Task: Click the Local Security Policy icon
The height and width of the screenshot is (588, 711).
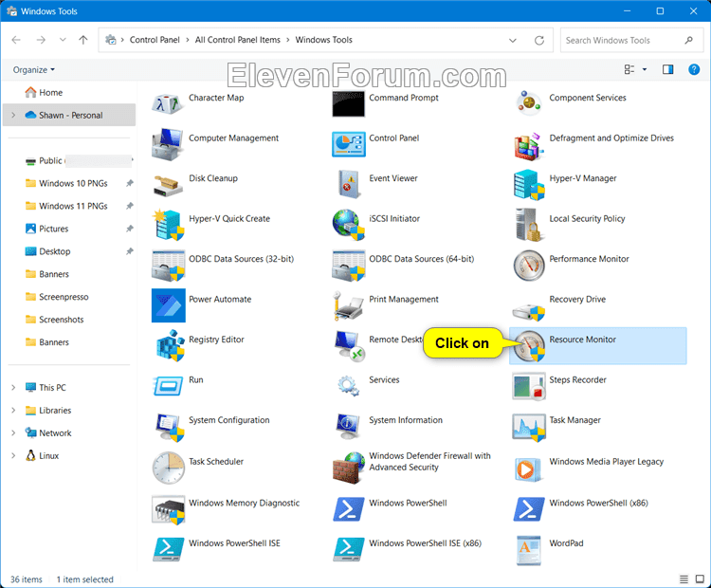Action: pyautogui.click(x=529, y=225)
